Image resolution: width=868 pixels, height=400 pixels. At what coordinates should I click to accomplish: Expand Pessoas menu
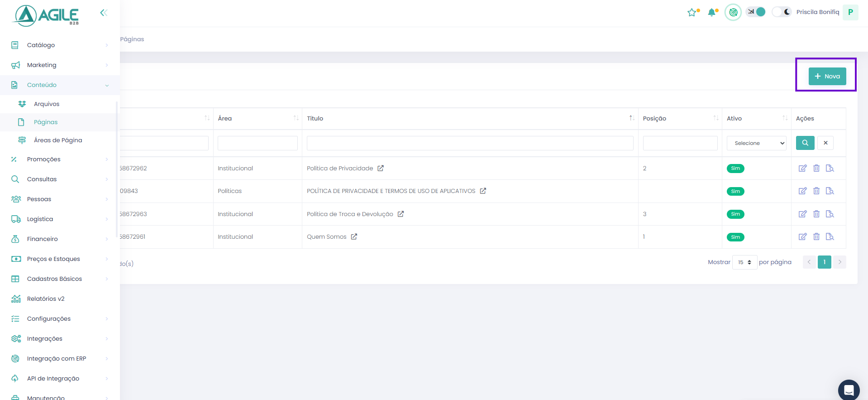point(60,199)
